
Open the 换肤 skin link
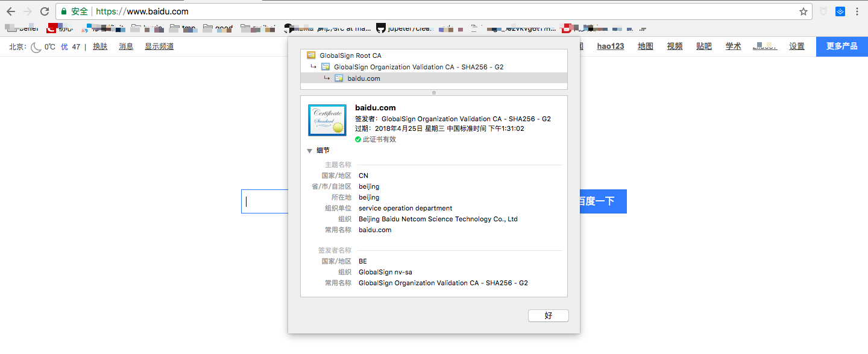point(100,46)
